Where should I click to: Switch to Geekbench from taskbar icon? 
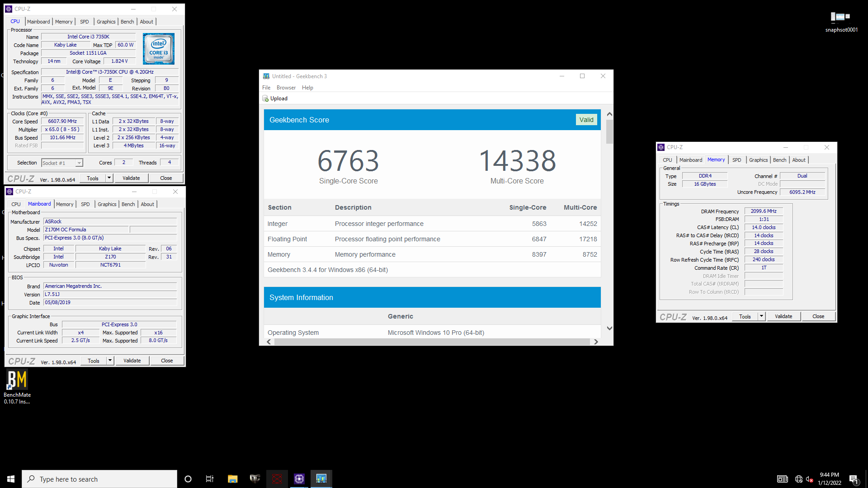[321, 479]
